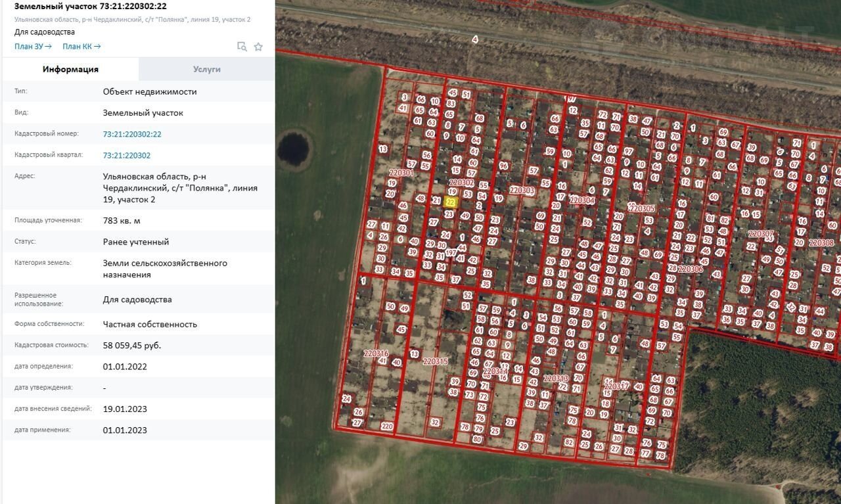Click quarter label 220307 on the map
Image resolution: width=841 pixels, height=504 pixels.
point(761,233)
